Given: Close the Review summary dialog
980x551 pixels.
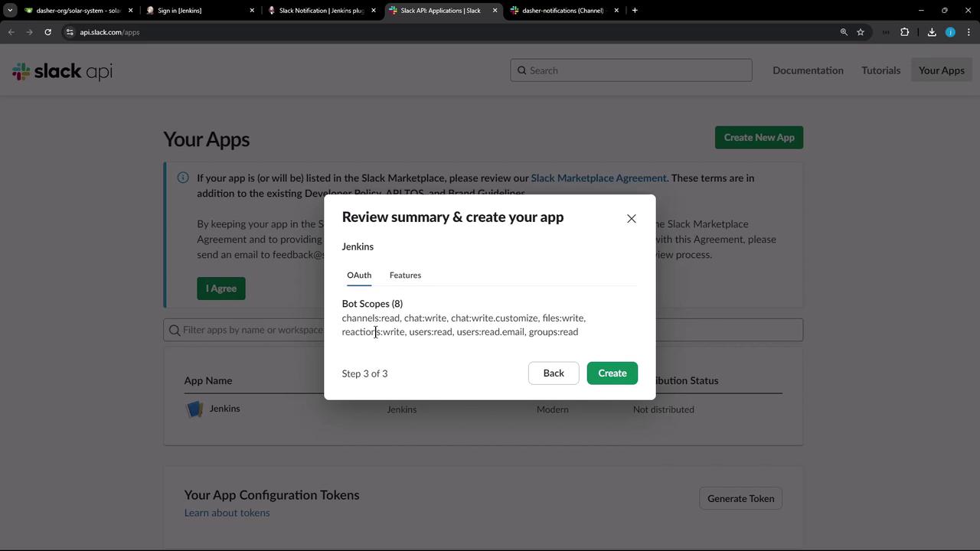Looking at the screenshot, I should click(x=632, y=219).
